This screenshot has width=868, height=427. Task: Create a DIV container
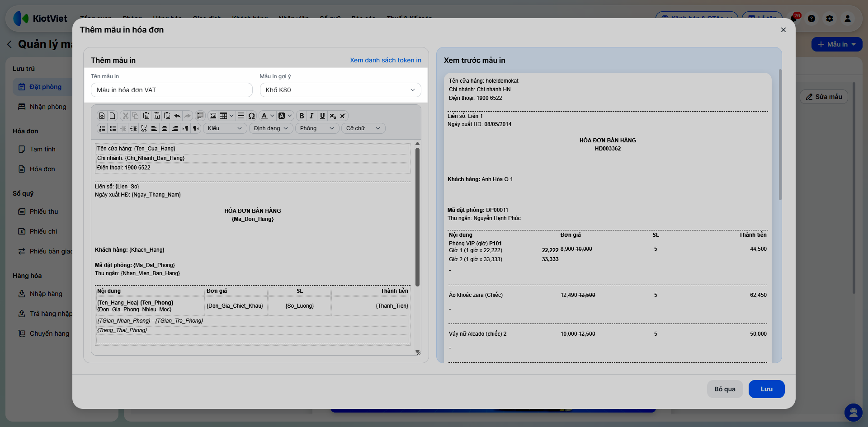click(144, 128)
